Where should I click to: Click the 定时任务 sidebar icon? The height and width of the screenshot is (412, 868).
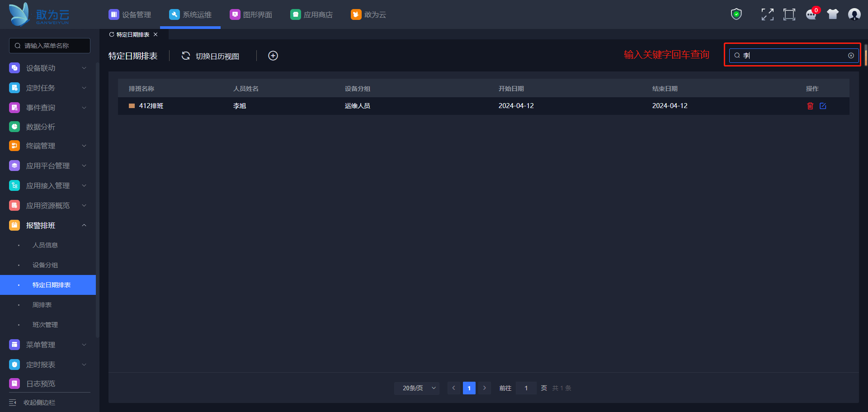coord(14,88)
